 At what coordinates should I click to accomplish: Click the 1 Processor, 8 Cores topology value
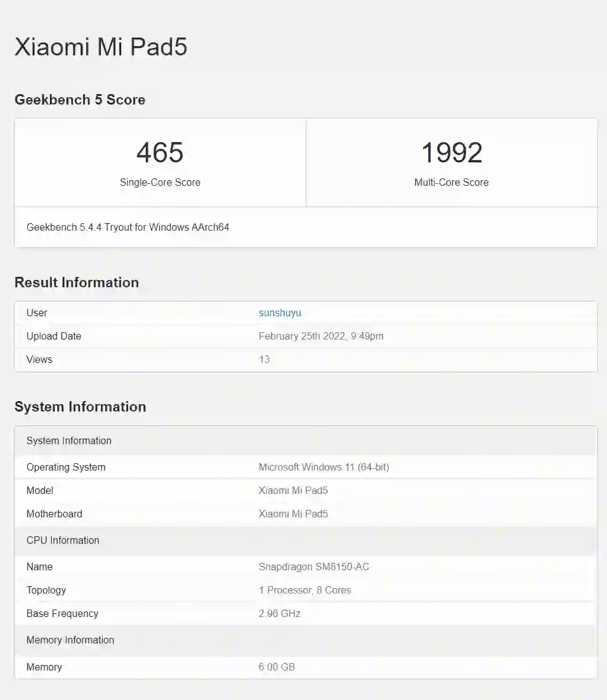(x=304, y=590)
